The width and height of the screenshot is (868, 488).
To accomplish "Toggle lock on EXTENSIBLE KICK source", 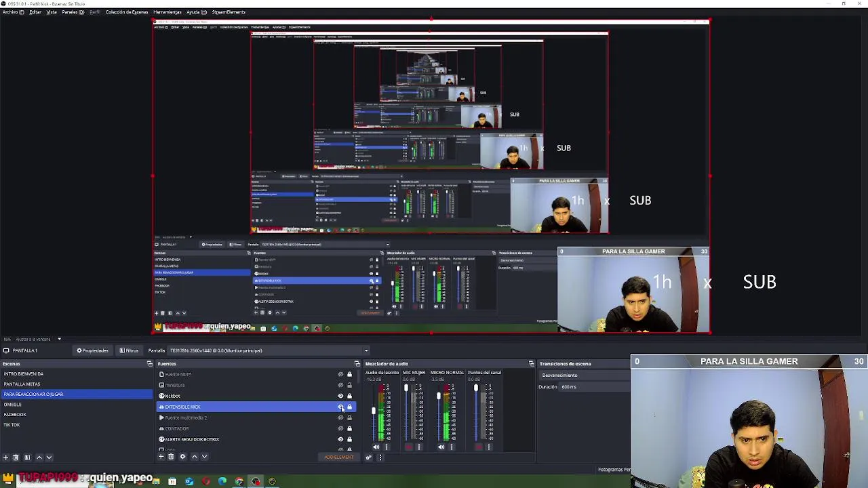I will click(349, 407).
